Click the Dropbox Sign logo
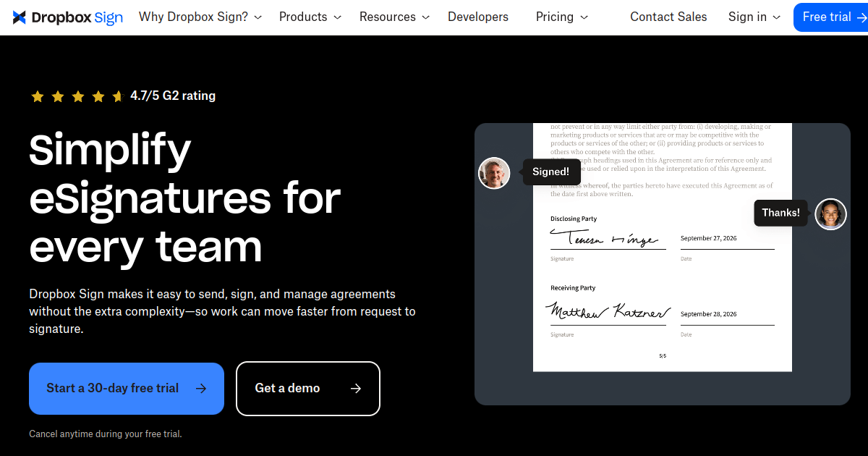Screen dimensions: 868x456 pos(68,17)
